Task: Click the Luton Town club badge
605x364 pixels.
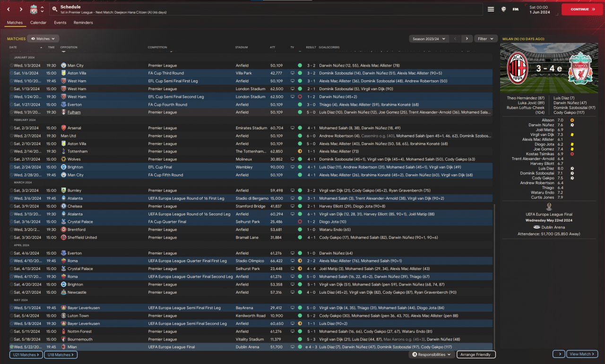Action: (64, 316)
